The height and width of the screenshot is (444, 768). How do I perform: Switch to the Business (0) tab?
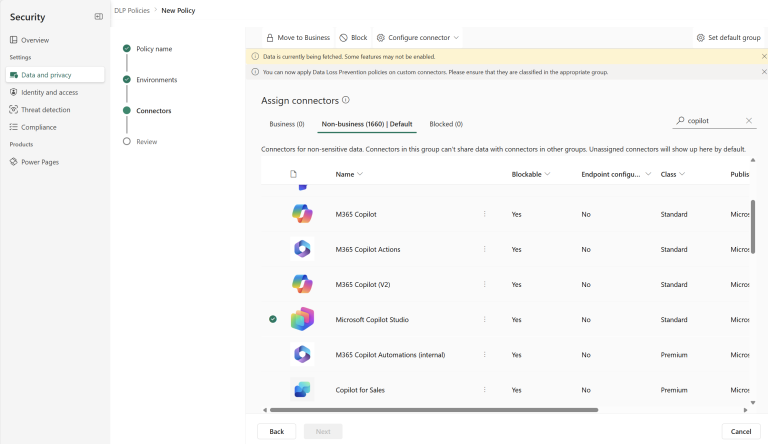point(287,124)
